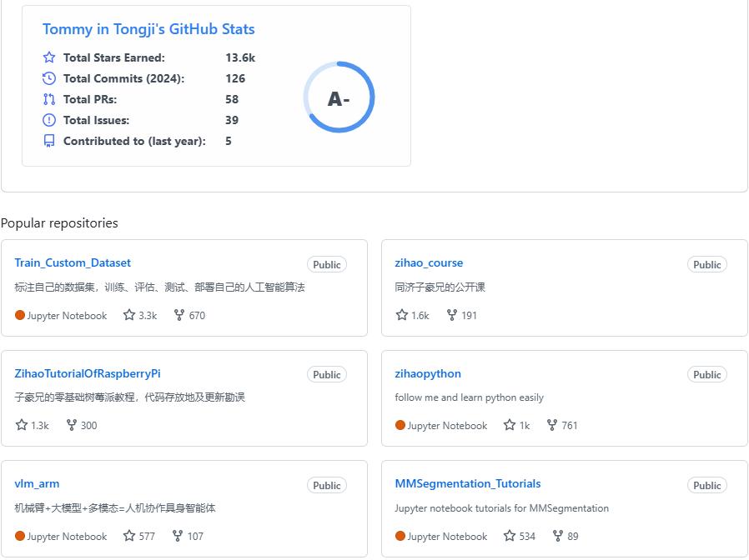Open the ZihaoTutorialOfRaspberryPi repository
The width and height of the screenshot is (749, 560).
88,373
